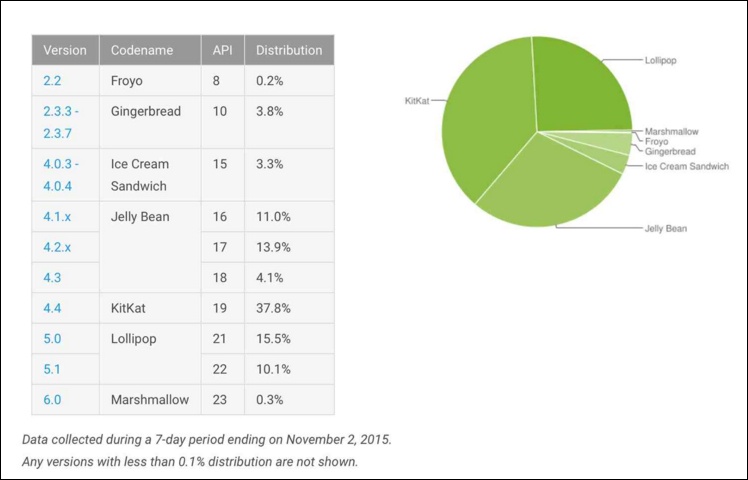This screenshot has height=480, width=748.
Task: Open the 4.2.x version link
Action: 57,247
